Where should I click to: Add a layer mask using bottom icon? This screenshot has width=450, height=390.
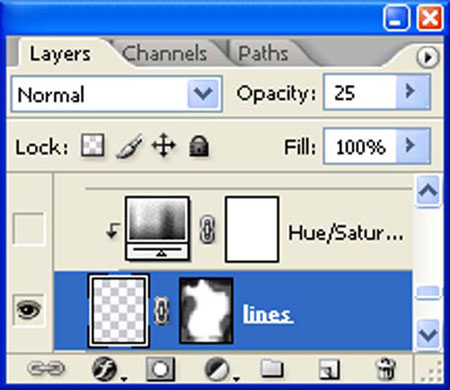pyautogui.click(x=160, y=369)
